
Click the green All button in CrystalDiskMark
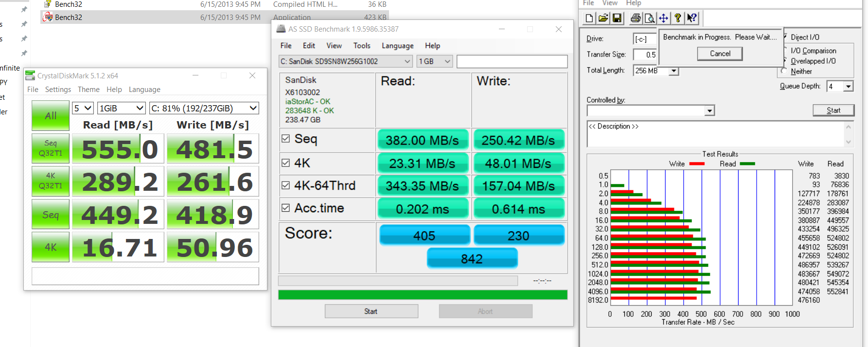click(x=51, y=115)
